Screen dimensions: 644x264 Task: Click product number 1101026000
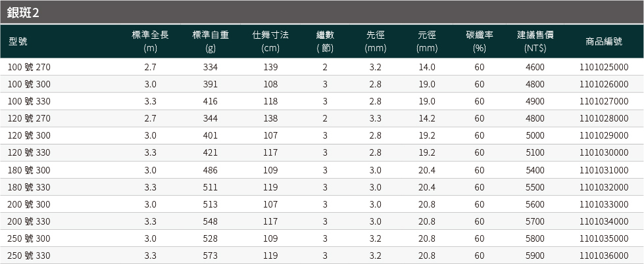(604, 84)
